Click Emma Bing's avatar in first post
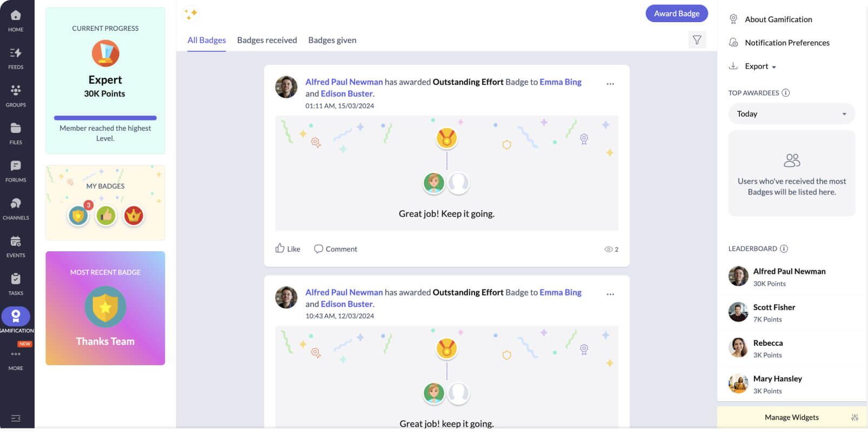The height and width of the screenshot is (436, 868). pos(433,183)
